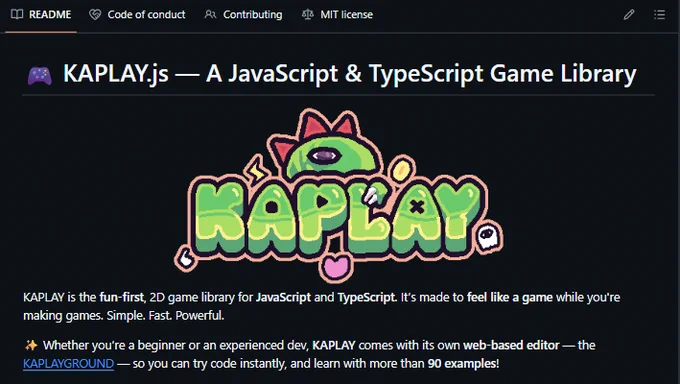Open the Contributing tab

pos(243,15)
